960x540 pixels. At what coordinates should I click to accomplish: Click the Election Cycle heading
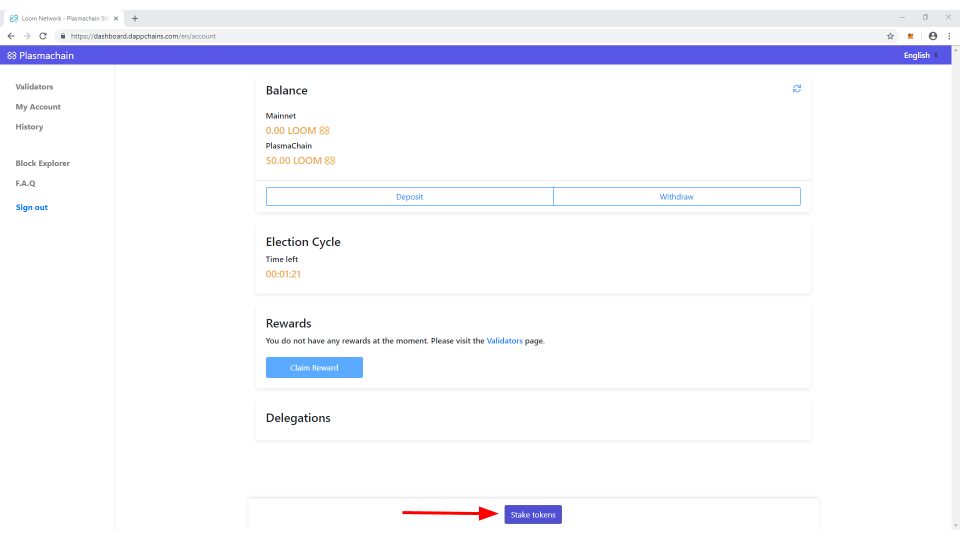pyautogui.click(x=303, y=242)
